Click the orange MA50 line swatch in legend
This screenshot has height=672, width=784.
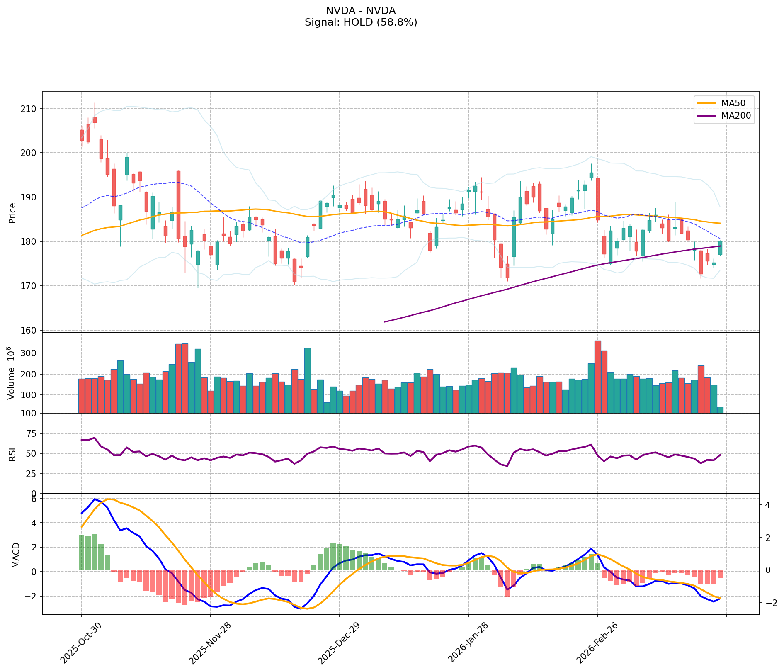click(x=706, y=102)
